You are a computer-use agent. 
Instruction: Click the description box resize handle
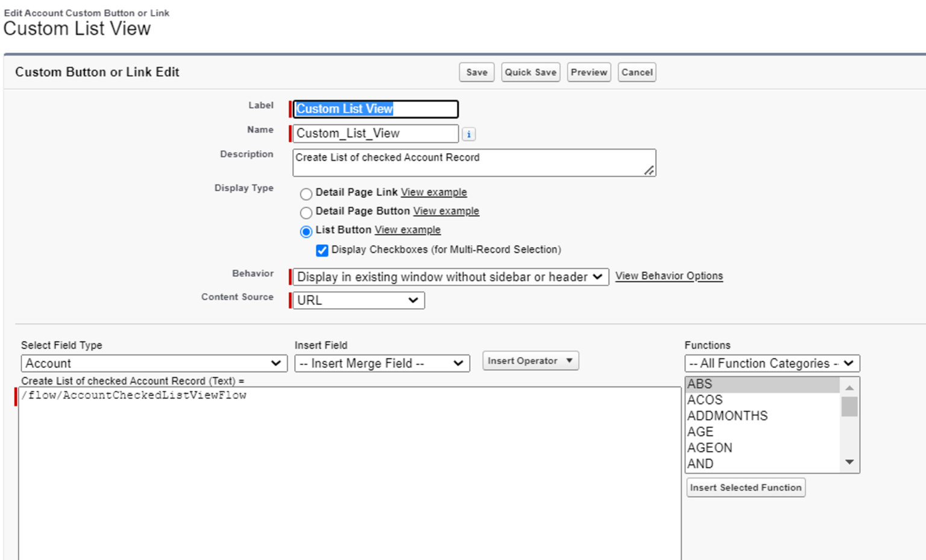coord(649,170)
